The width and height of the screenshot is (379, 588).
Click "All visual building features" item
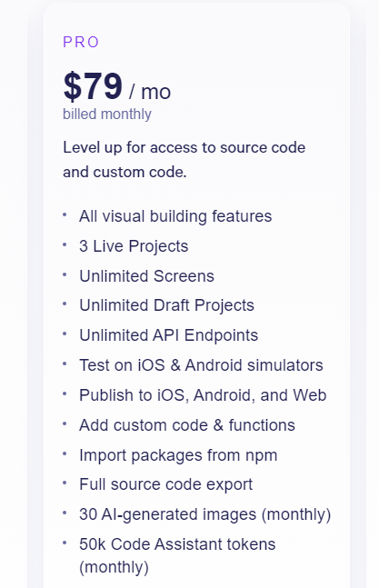click(x=175, y=216)
